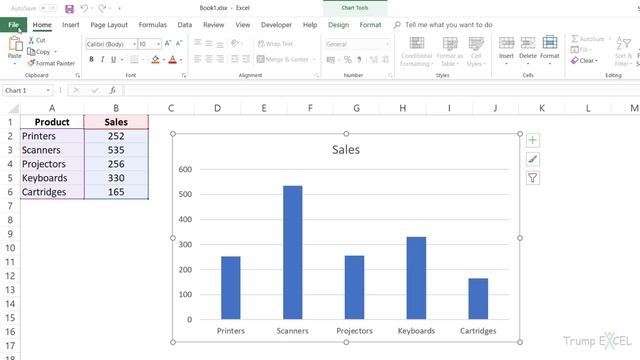
Task: Toggle Italic formatting
Action: click(102, 60)
